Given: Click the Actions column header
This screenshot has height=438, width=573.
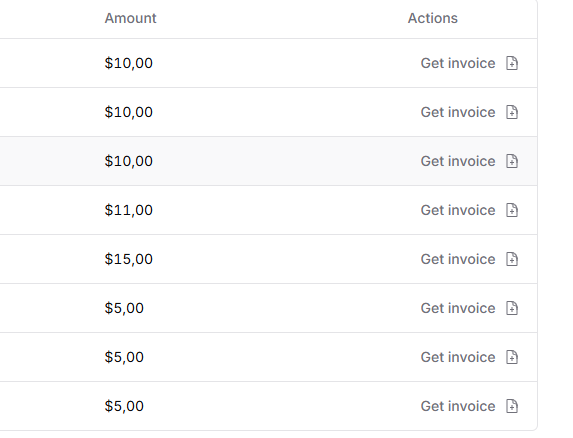Looking at the screenshot, I should point(433,18).
